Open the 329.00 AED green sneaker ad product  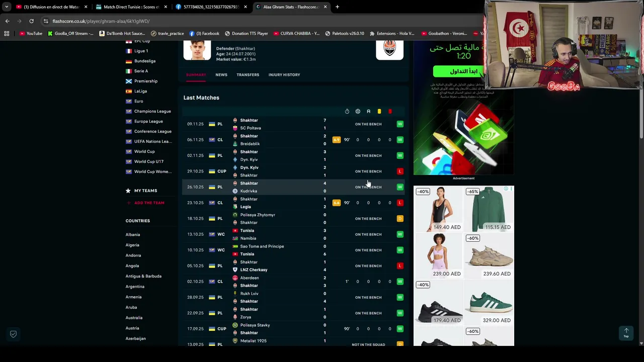488,303
